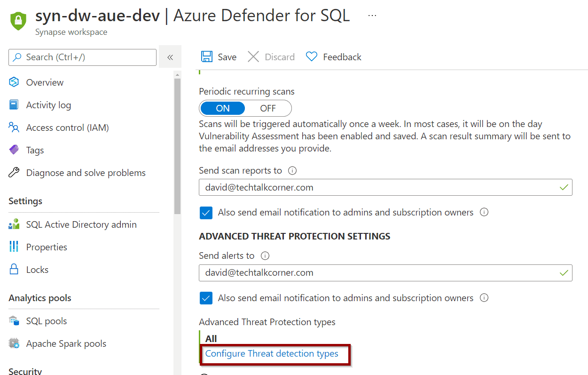The image size is (588, 375).
Task: Open Access control (IAM)
Action: point(68,128)
